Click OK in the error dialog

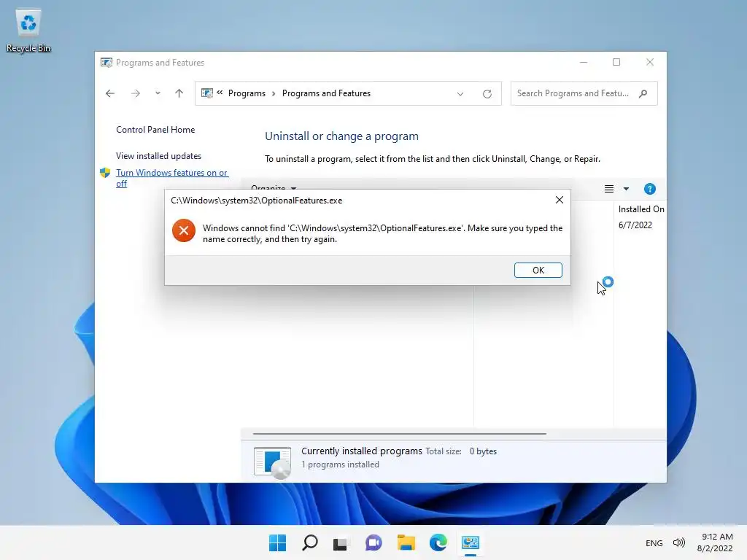(538, 270)
